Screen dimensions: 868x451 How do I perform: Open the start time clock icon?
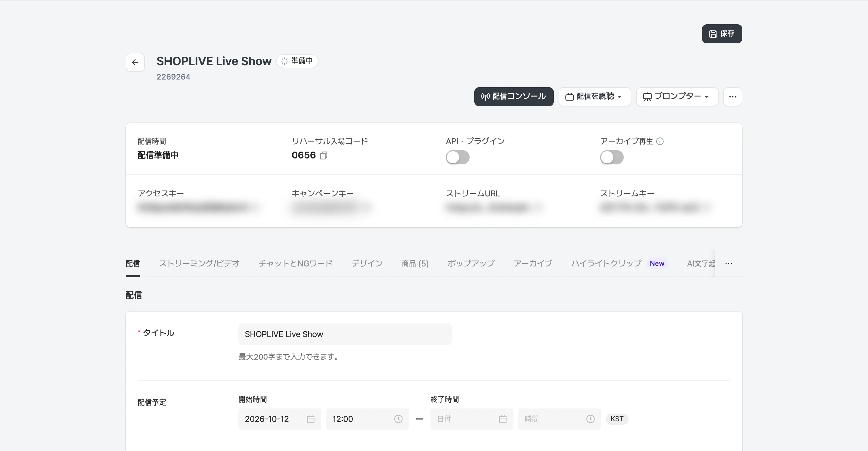click(398, 419)
